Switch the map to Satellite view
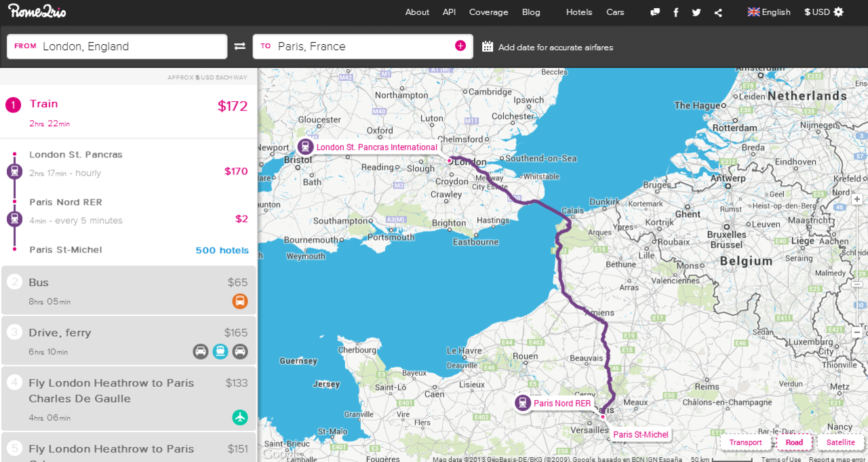Viewport: 868px width, 462px height. (840, 442)
